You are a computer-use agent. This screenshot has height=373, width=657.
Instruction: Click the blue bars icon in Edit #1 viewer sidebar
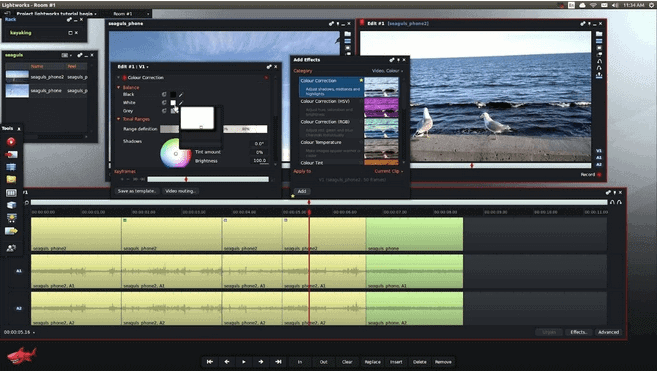click(599, 41)
